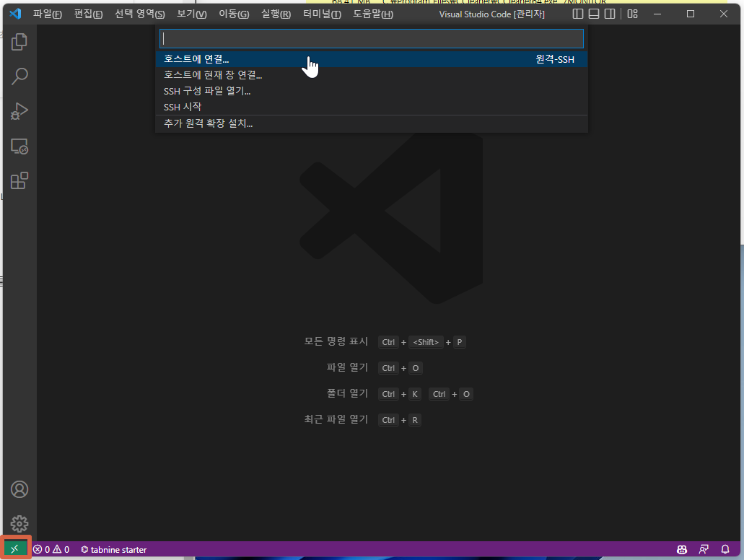Toggle primary side bar layout icon
This screenshot has height=560, width=744.
[577, 14]
